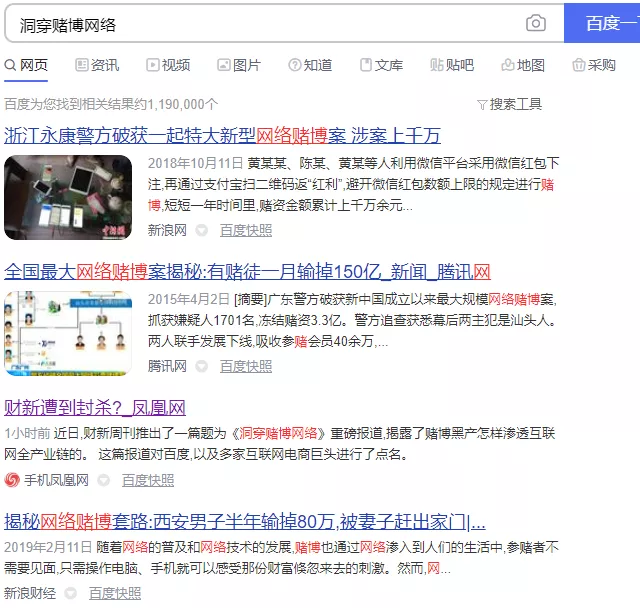Click the camera image-search icon
Viewport: 640px width, 608px height.
click(536, 23)
